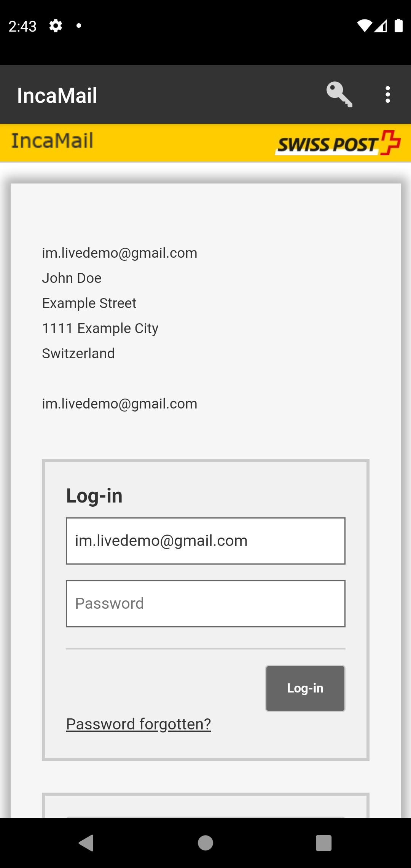Screen dimensions: 411x868
Task: Tap the Android back navigation button
Action: click(86, 843)
